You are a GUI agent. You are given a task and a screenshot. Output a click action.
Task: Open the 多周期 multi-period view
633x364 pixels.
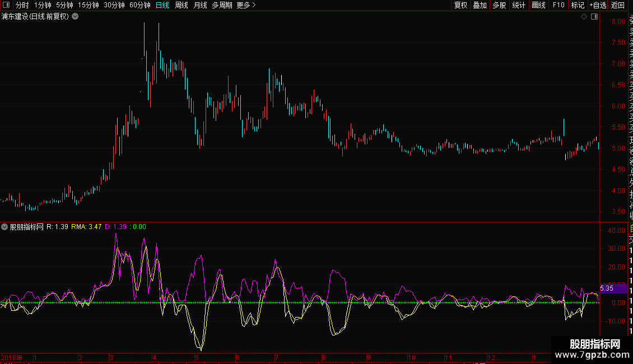(x=222, y=5)
